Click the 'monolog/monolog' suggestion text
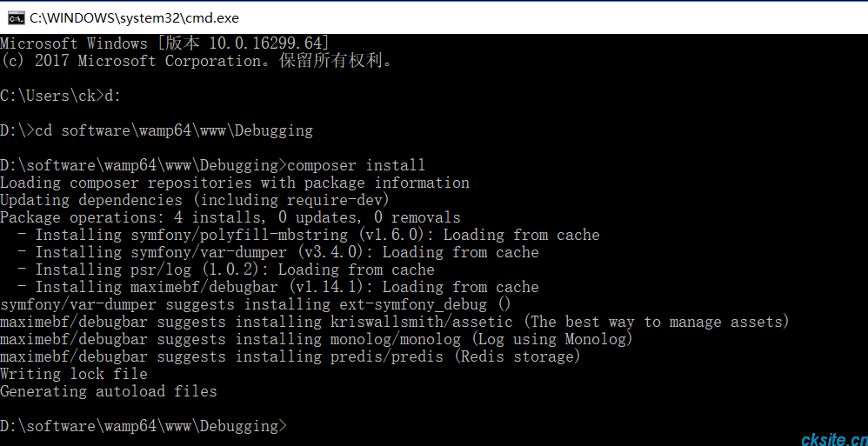The image size is (868, 446). (x=396, y=339)
